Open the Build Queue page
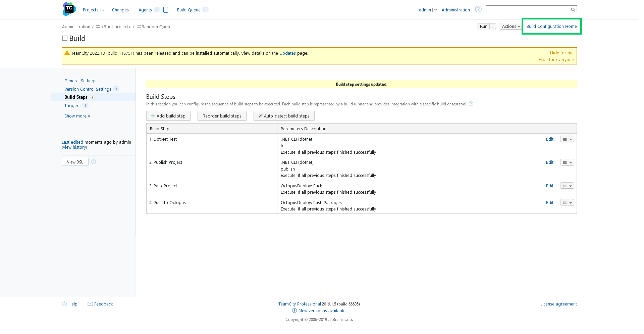Viewport: 644px width, 334px height. click(x=189, y=10)
